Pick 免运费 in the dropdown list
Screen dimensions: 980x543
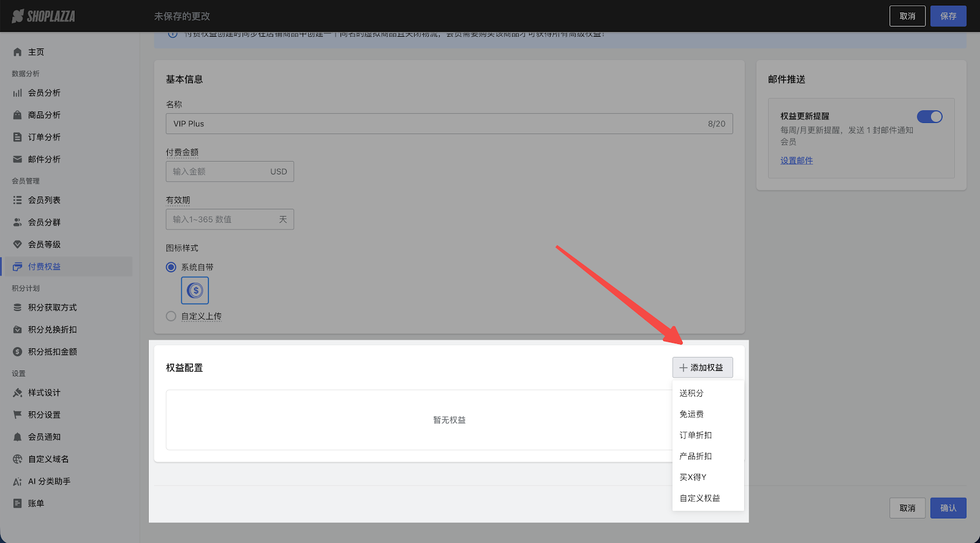[x=692, y=414]
